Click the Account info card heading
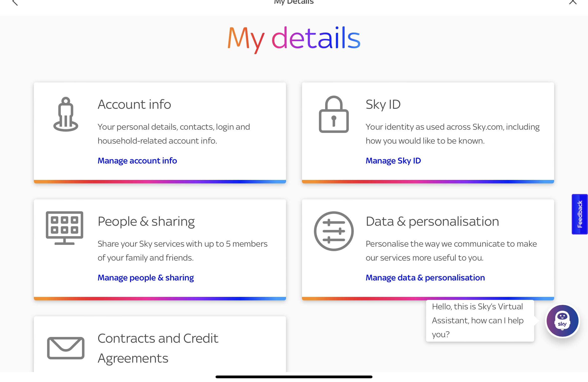The width and height of the screenshot is (588, 382). pos(134,104)
